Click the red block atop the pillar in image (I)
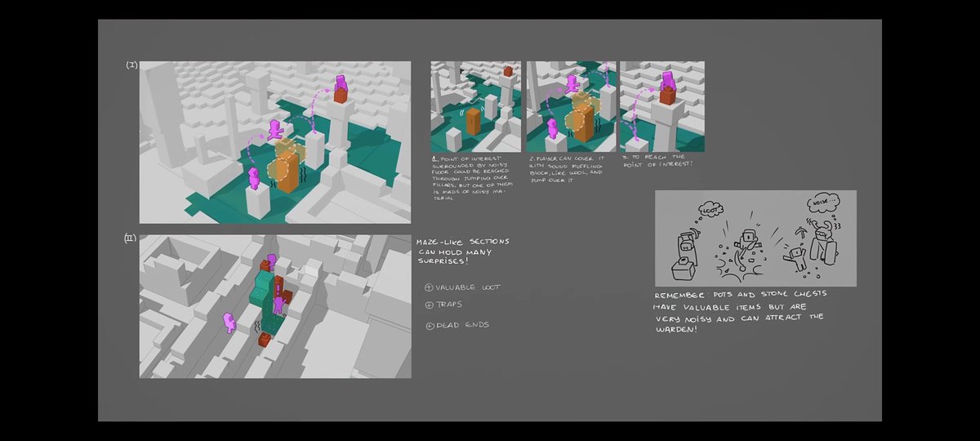 click(341, 96)
